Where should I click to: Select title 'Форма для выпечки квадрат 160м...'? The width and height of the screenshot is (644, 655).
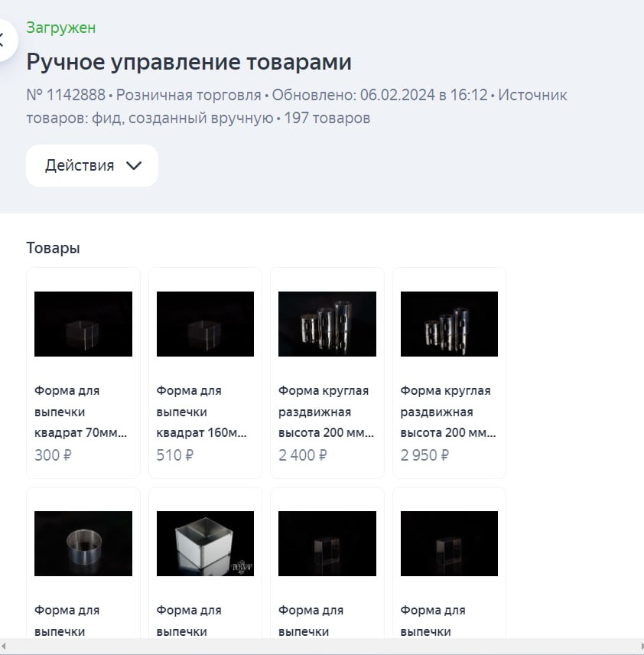tap(202, 412)
